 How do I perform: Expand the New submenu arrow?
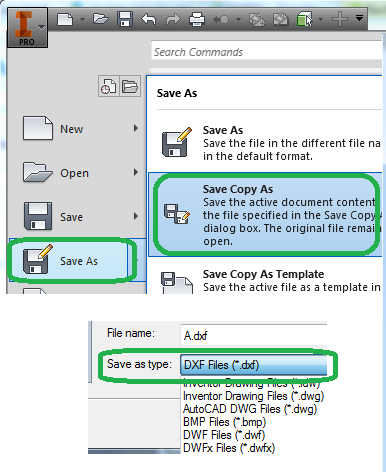pos(135,128)
